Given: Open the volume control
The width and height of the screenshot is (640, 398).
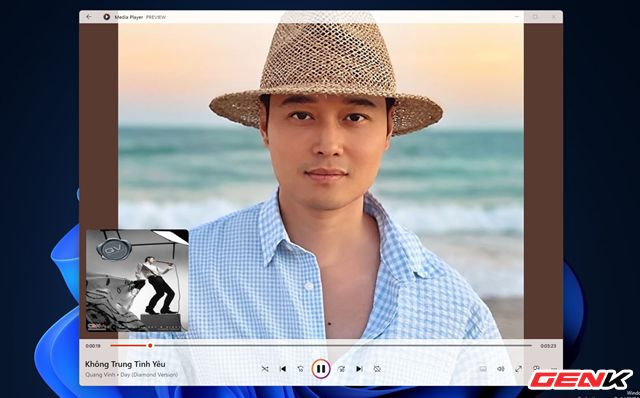Looking at the screenshot, I should click(x=500, y=369).
